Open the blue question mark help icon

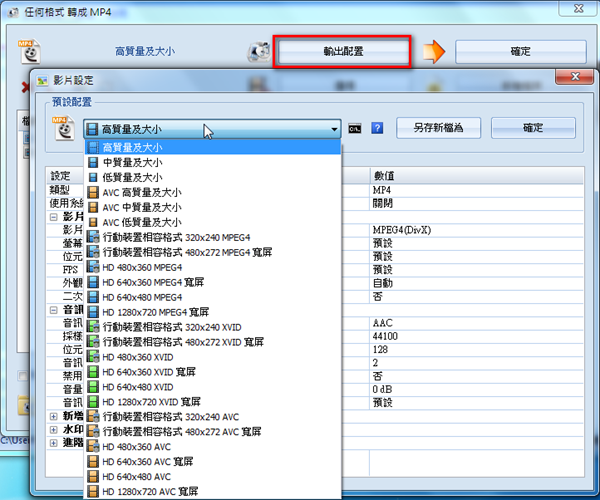pyautogui.click(x=377, y=128)
